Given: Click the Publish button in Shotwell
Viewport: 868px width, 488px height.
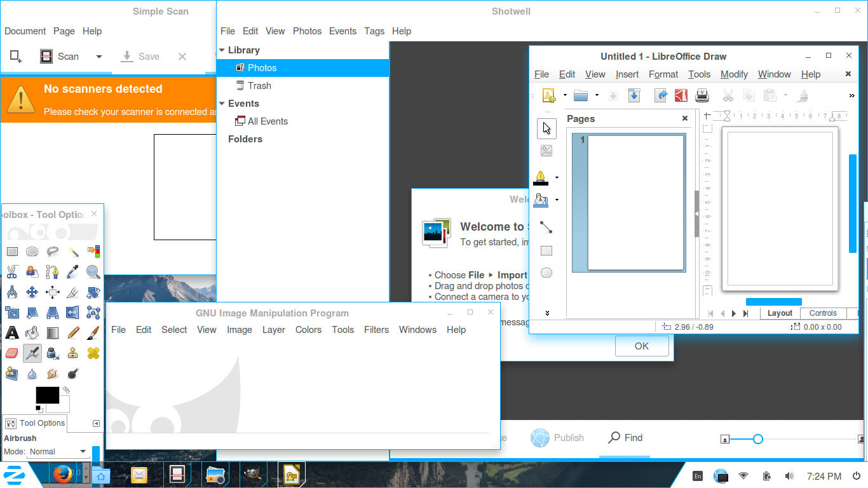Looking at the screenshot, I should (x=557, y=437).
